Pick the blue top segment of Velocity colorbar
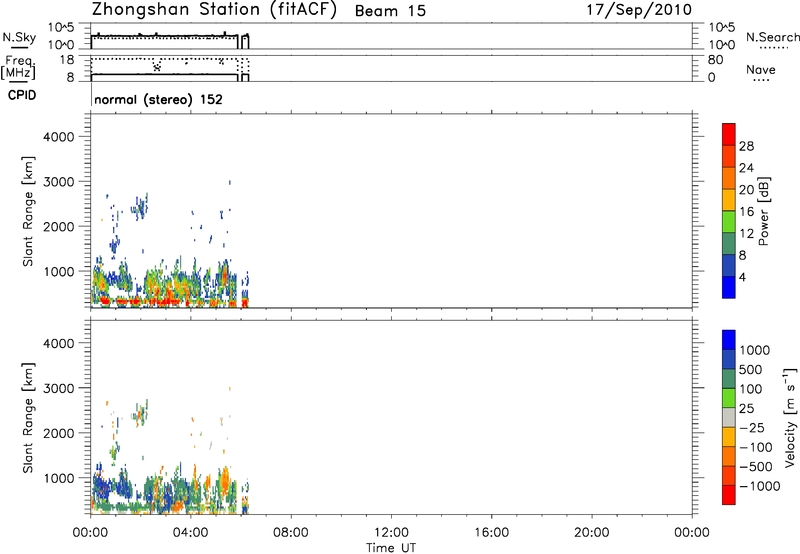The image size is (800, 554). (x=729, y=340)
